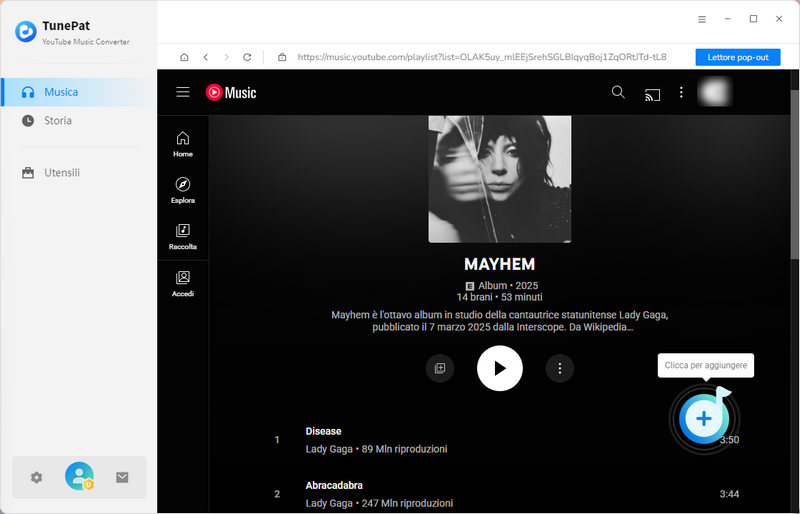This screenshot has width=800, height=514.
Task: Navigate back with the left arrow
Action: point(206,57)
